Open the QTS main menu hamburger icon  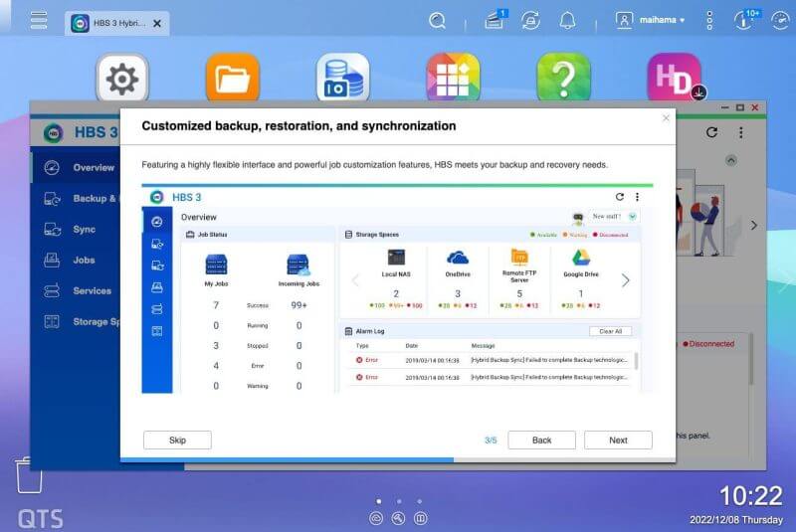[x=39, y=20]
